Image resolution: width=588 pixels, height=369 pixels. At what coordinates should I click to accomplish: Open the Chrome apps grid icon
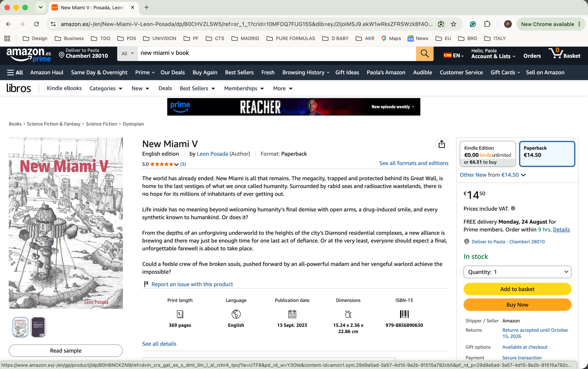[7, 38]
